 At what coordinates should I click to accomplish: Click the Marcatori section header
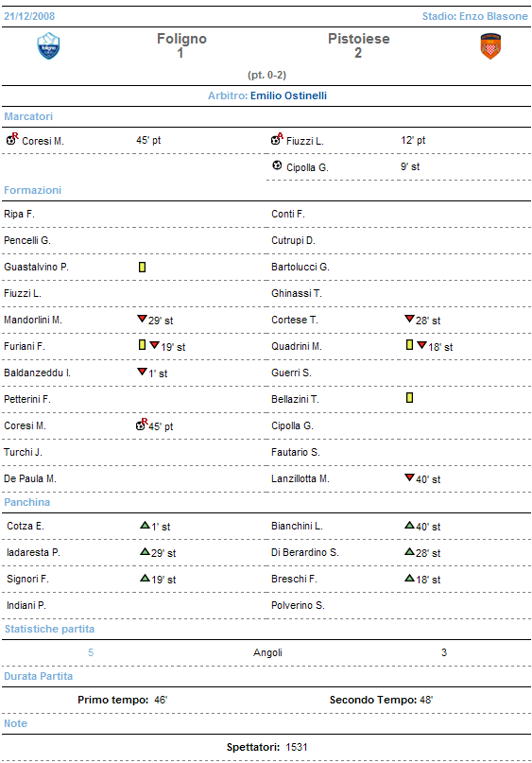coord(28,116)
